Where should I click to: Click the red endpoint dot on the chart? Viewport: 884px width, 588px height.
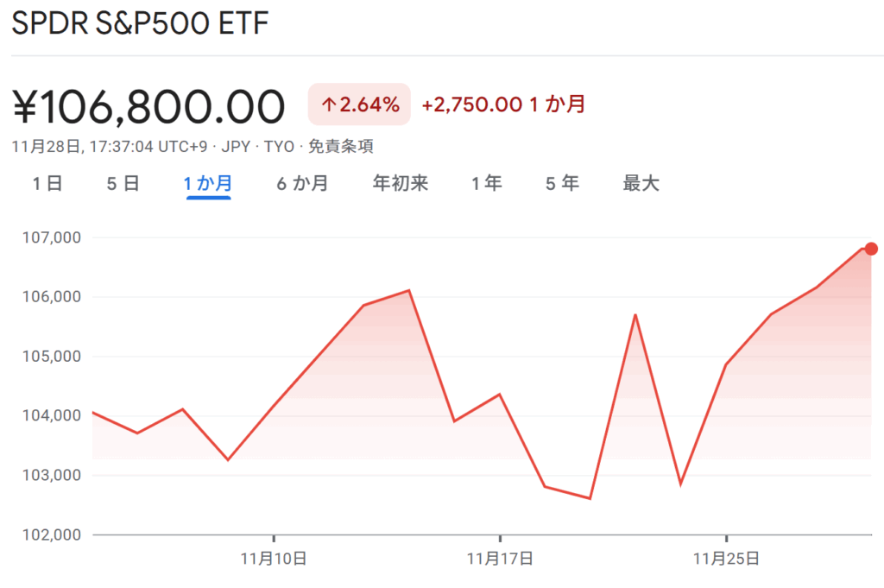click(871, 250)
